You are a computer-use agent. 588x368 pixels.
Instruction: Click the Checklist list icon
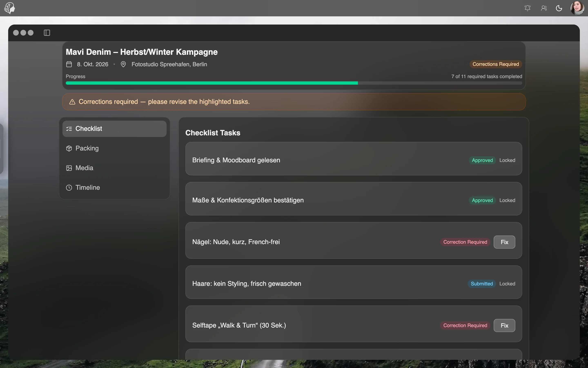tap(69, 129)
